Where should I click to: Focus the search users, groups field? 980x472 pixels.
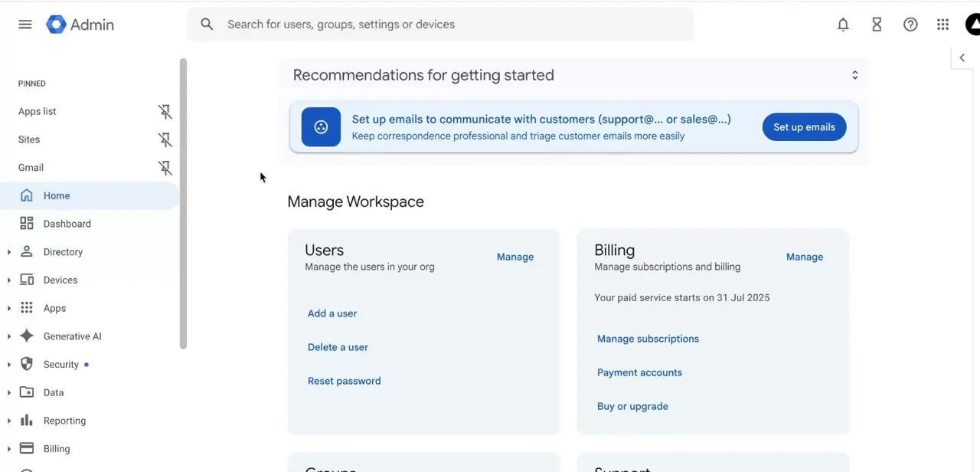(x=441, y=25)
